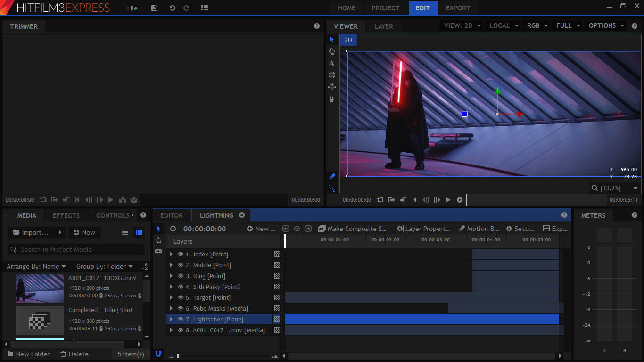Select A001_C017 mov media thumbnail

(x=40, y=288)
